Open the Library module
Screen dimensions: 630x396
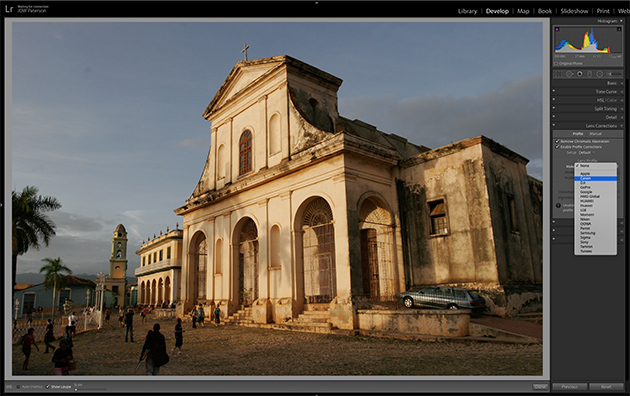click(x=467, y=11)
